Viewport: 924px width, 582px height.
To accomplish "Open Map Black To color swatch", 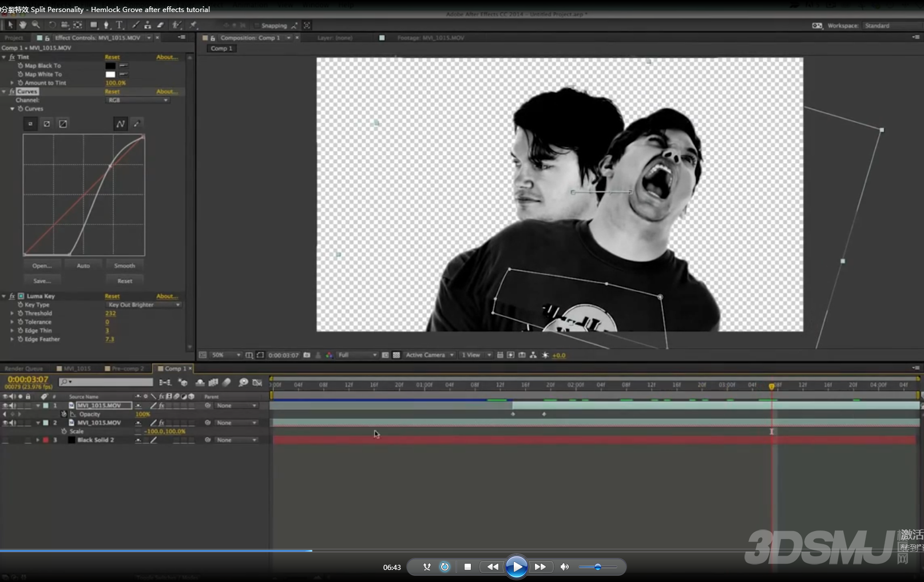I will [110, 66].
